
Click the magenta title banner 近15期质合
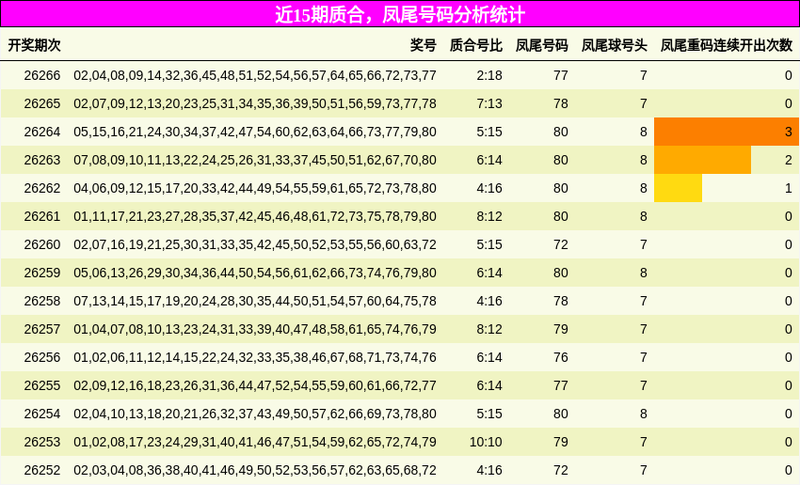coord(400,14)
